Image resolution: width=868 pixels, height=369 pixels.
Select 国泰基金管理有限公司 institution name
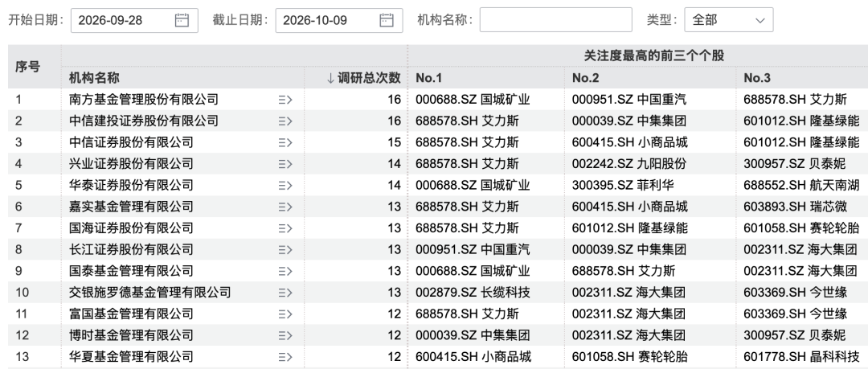(131, 271)
